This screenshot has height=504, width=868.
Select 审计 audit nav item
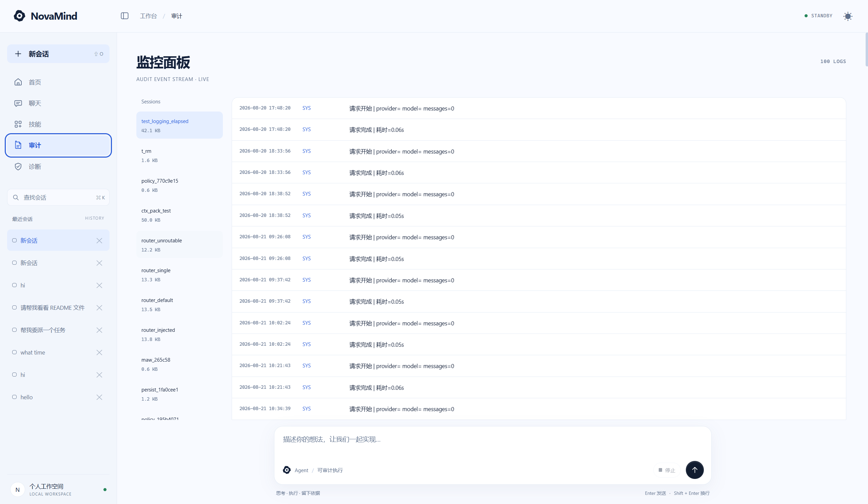point(58,145)
